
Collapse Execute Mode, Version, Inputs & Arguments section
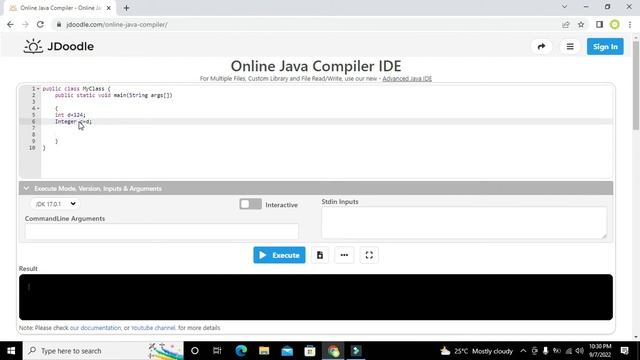[316, 189]
